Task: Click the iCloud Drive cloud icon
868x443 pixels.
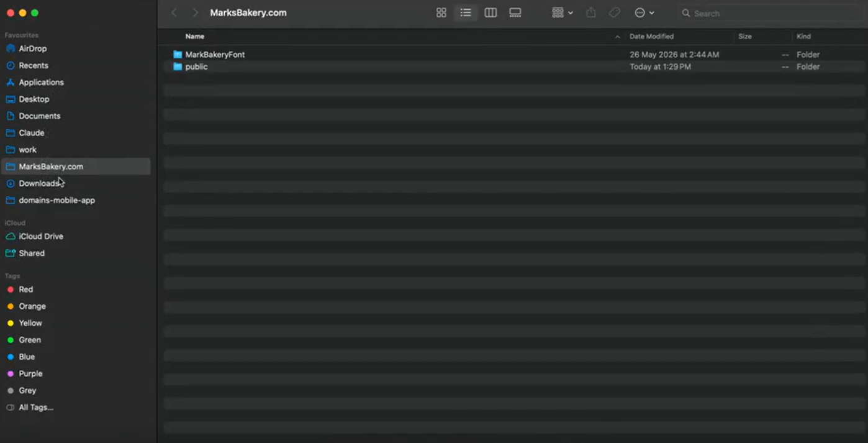Action: coord(11,236)
